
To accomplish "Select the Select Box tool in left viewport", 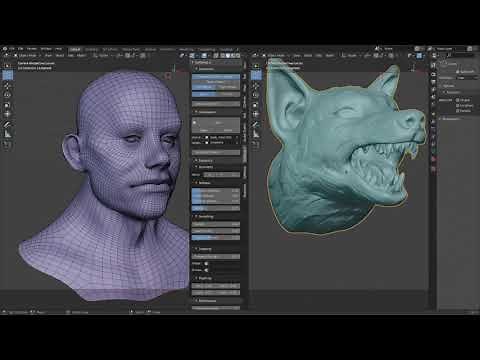I will pos(7,66).
